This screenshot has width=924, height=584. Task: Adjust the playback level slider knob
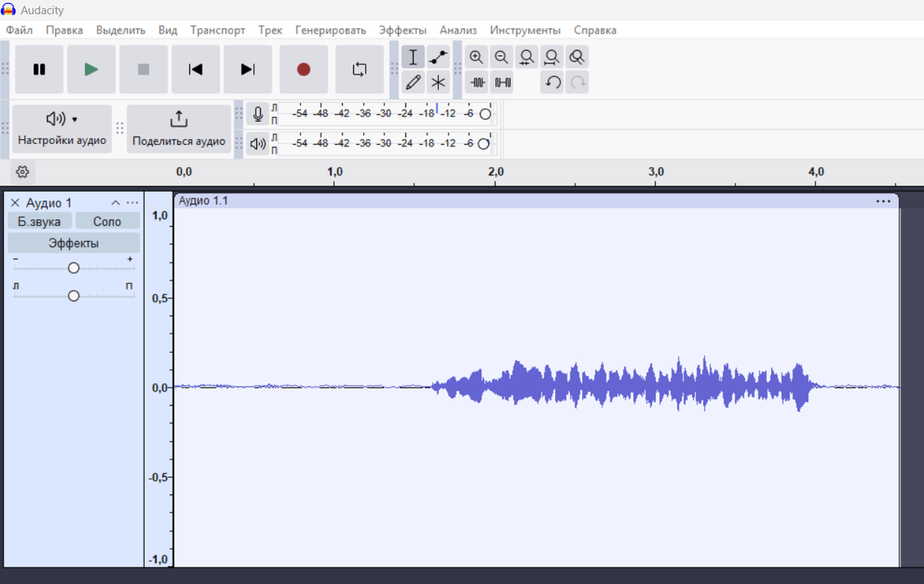point(484,144)
